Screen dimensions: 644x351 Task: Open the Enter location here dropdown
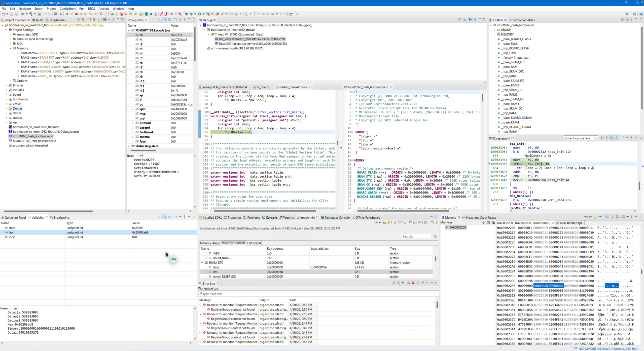pos(595,138)
